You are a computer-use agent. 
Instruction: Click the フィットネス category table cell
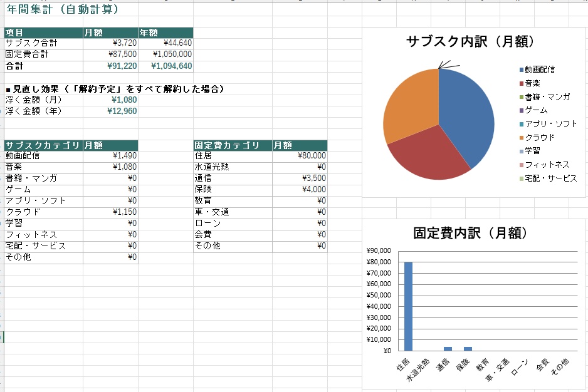[x=43, y=235]
